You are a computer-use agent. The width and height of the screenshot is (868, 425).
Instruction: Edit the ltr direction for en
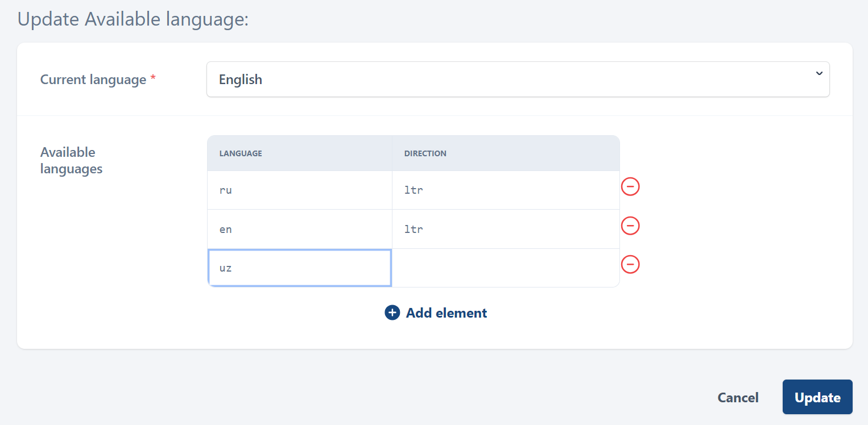click(505, 230)
